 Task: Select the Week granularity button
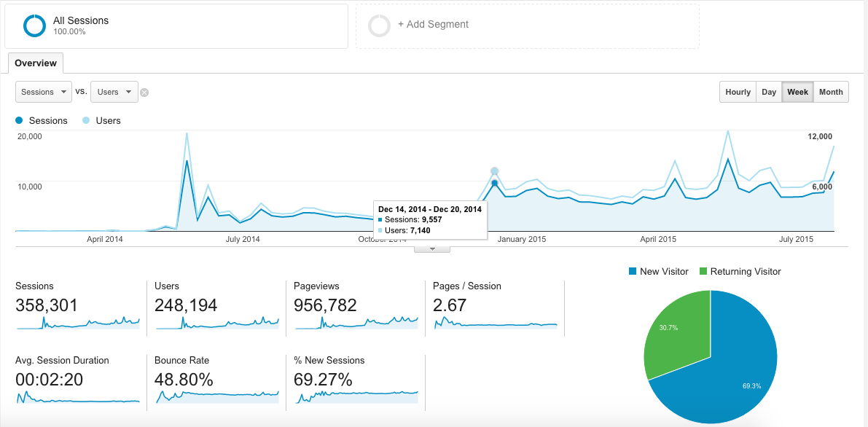[x=797, y=92]
